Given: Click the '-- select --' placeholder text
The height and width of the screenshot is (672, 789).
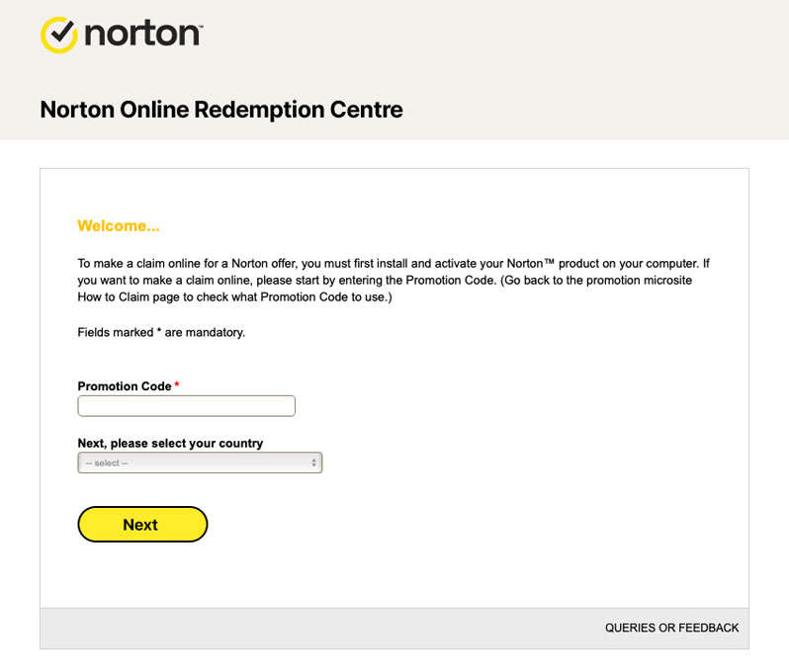Looking at the screenshot, I should tap(107, 463).
